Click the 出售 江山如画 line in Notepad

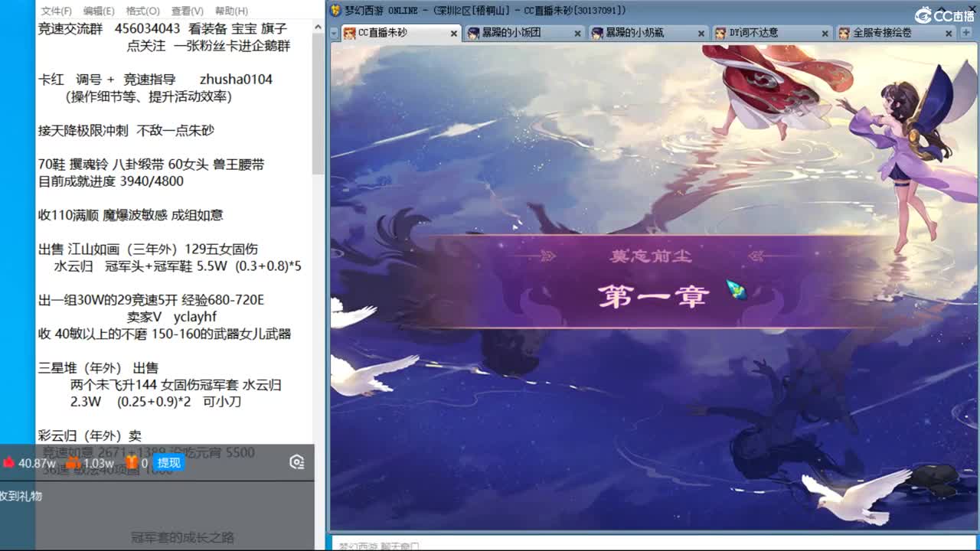(148, 249)
